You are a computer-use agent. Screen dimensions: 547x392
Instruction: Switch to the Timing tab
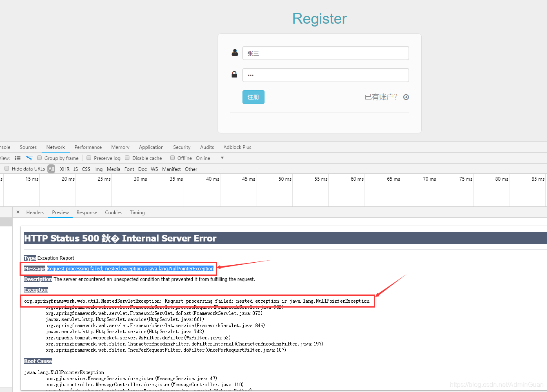tap(137, 212)
